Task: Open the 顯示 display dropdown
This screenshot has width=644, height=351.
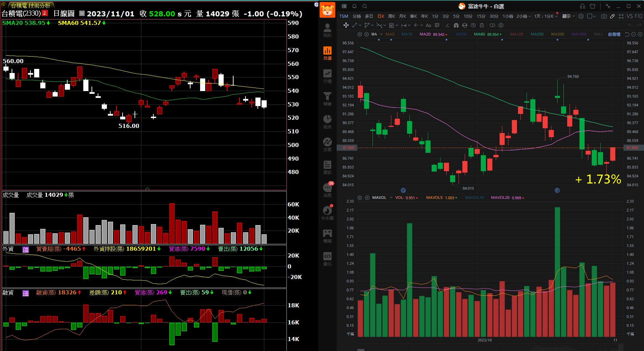Action: tap(569, 16)
